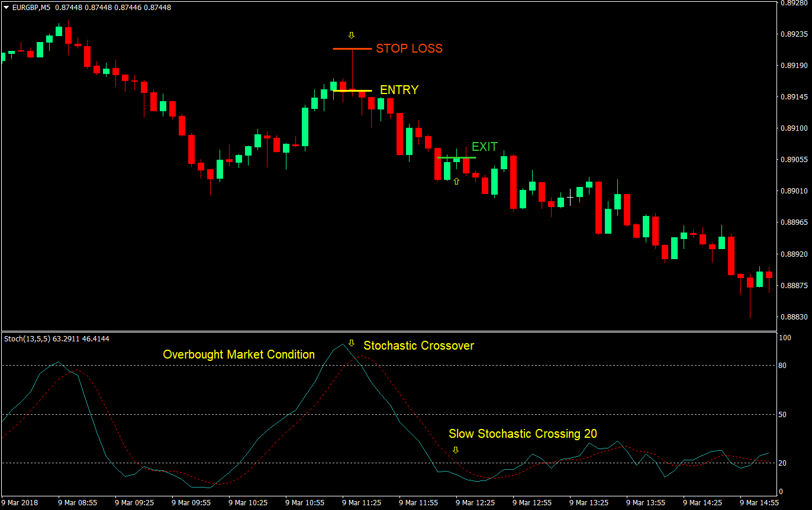Click the 9 Mar 09:55 time label

pyautogui.click(x=191, y=502)
